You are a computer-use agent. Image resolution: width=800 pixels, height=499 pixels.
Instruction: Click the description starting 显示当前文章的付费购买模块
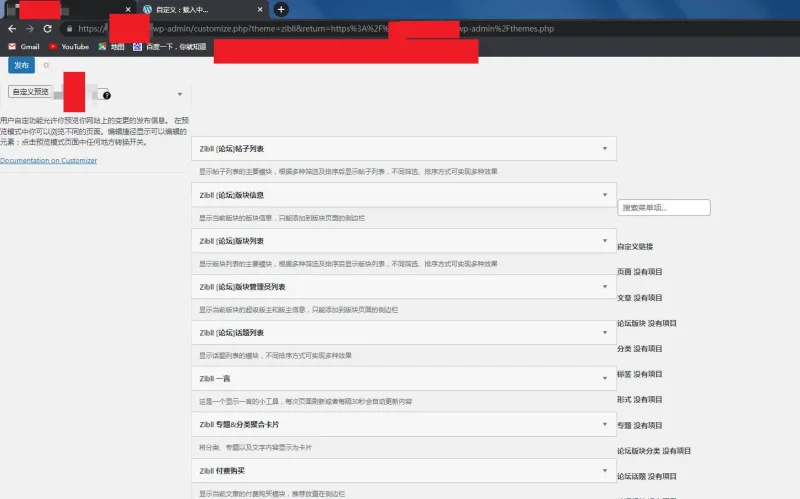coord(271,494)
